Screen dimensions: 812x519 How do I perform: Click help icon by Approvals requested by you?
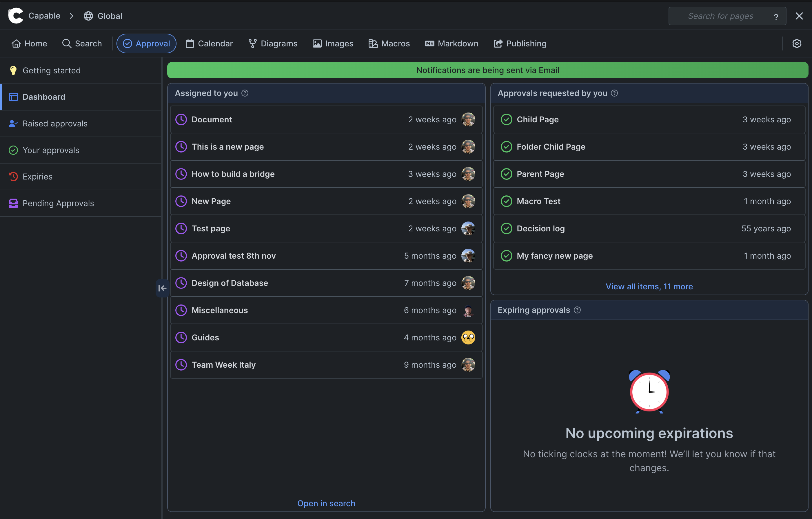click(x=614, y=93)
